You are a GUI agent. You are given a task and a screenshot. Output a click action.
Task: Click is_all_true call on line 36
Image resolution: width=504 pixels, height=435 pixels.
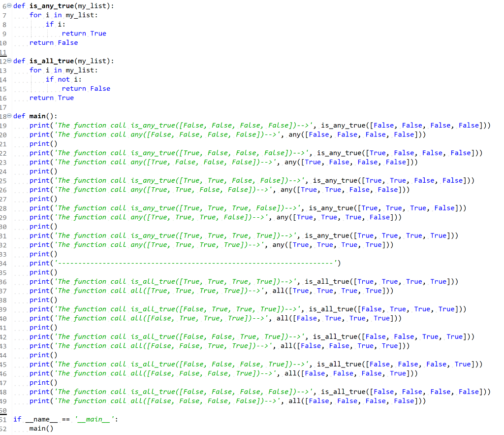pos(327,281)
